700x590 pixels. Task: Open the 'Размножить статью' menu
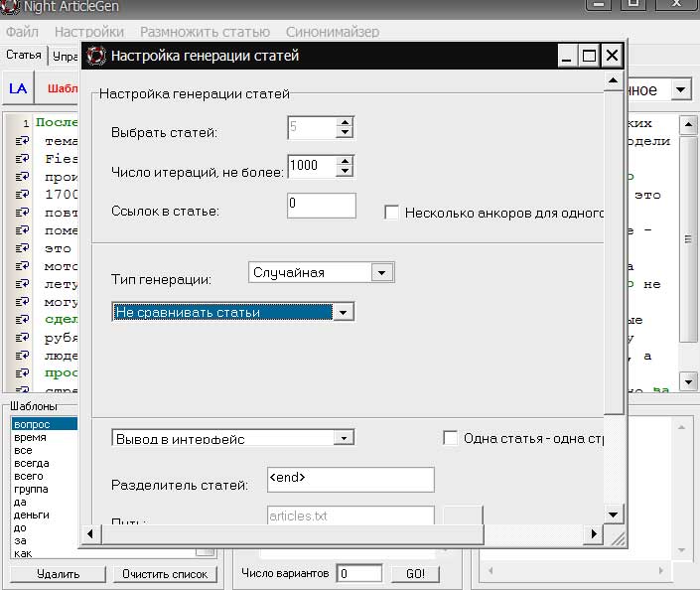pos(205,32)
